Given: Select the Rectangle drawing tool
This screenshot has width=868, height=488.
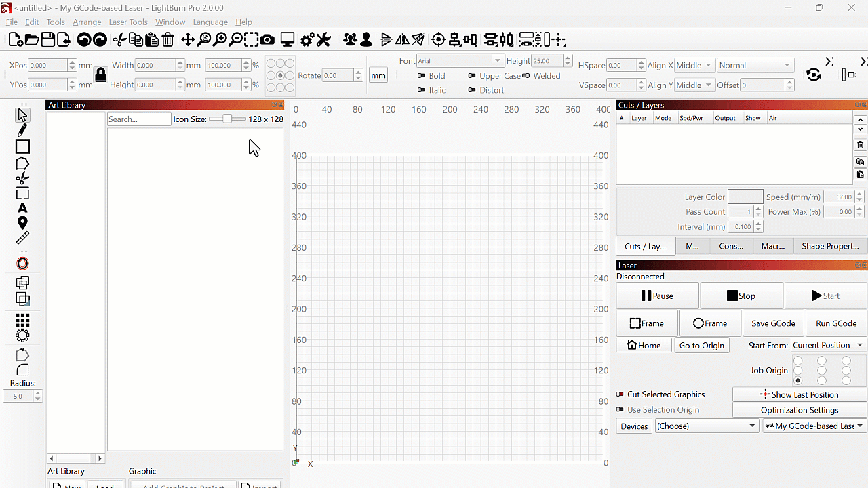Looking at the screenshot, I should [x=22, y=146].
